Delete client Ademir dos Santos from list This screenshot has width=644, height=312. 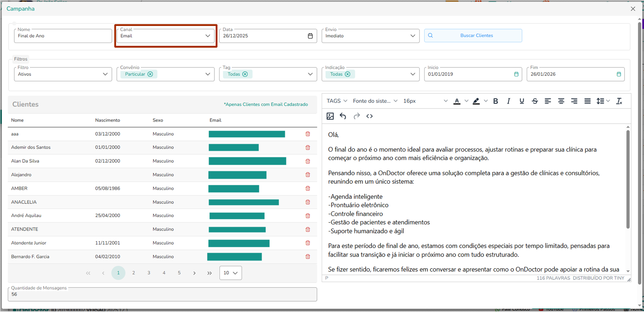[308, 147]
